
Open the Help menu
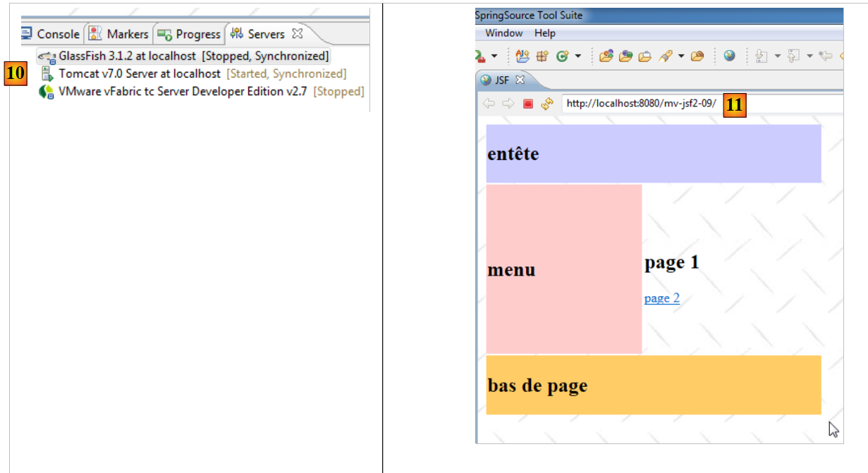(x=544, y=33)
